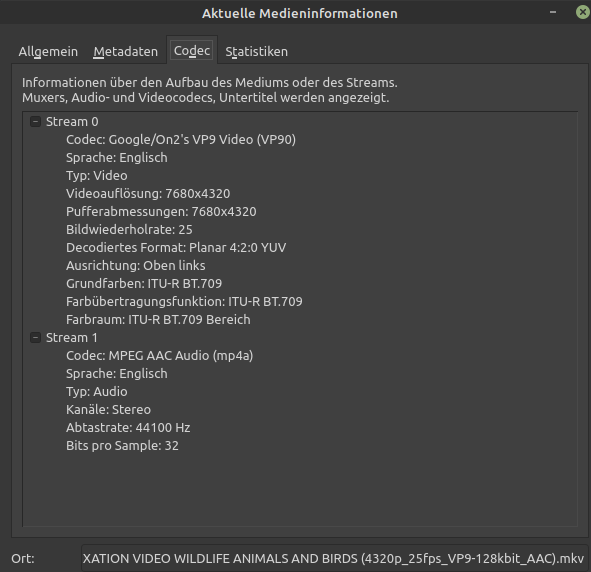Screen dimensions: 591x572
Task: Collapse the Stream 0 tree node
Action: click(x=35, y=122)
